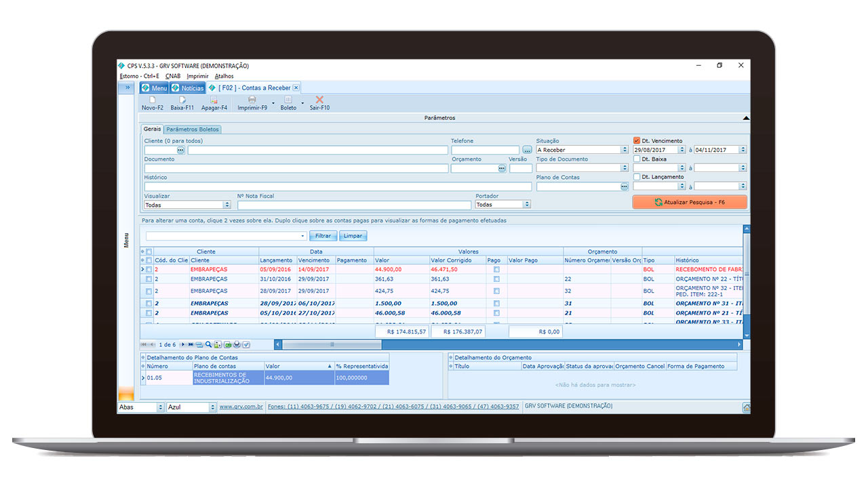Image resolution: width=868 pixels, height=488 pixels.
Task: Click the Atualizar Pesquisa - F6 button
Action: point(690,202)
